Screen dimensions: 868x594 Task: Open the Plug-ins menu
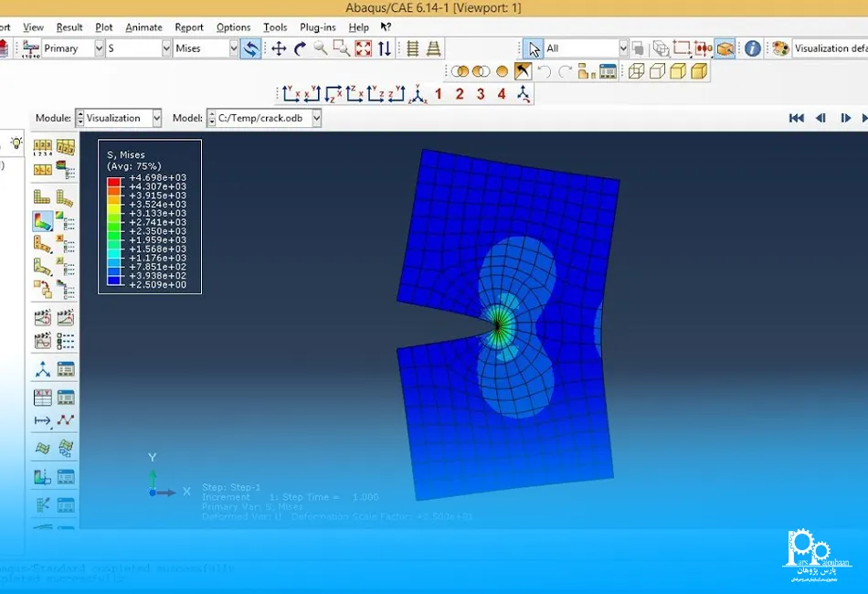(x=317, y=27)
